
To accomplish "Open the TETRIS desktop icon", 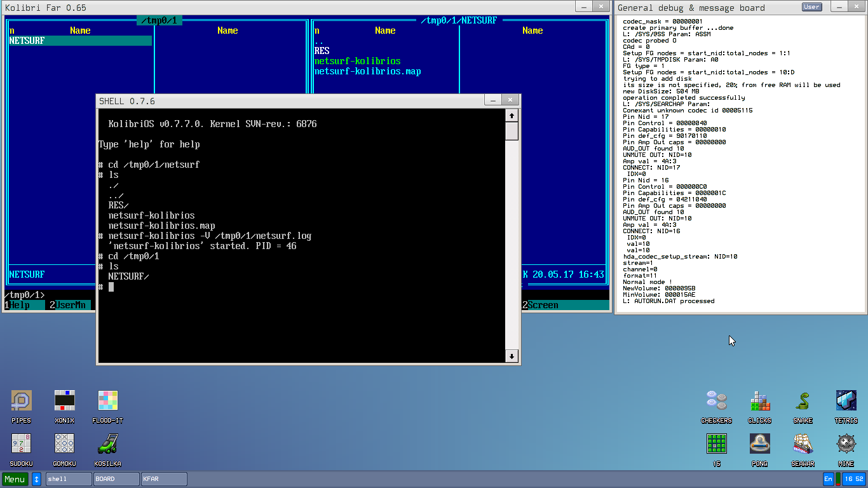I will [846, 401].
